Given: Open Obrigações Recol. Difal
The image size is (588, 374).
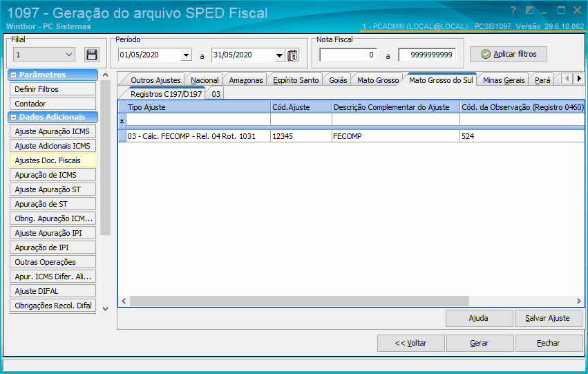Looking at the screenshot, I should pos(53,306).
